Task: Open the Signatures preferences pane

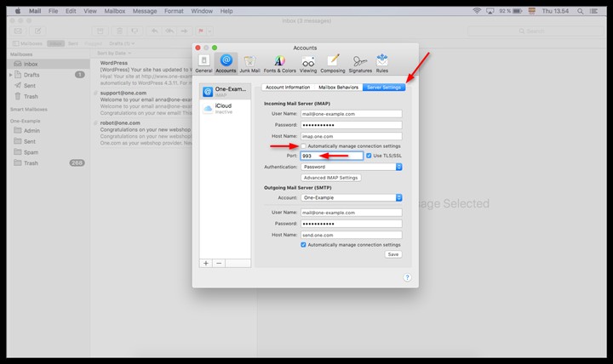Action: [x=360, y=64]
